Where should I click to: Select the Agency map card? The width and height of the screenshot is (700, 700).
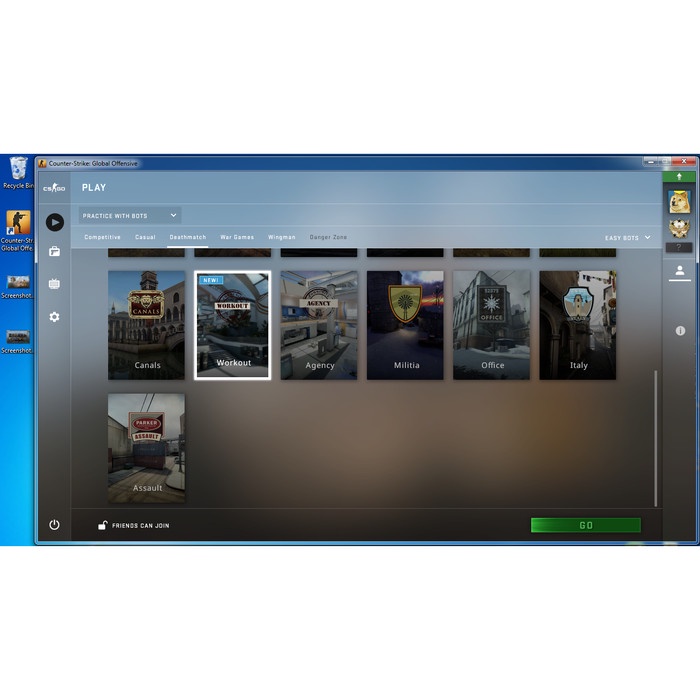(x=319, y=325)
